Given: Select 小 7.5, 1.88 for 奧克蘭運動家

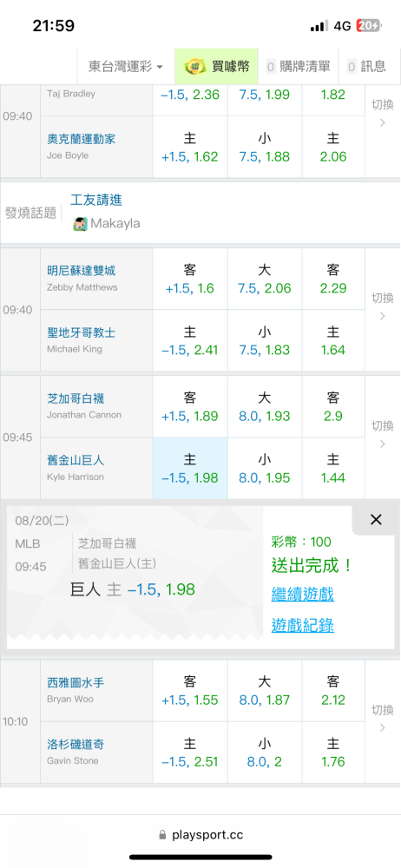Looking at the screenshot, I should point(265,147).
